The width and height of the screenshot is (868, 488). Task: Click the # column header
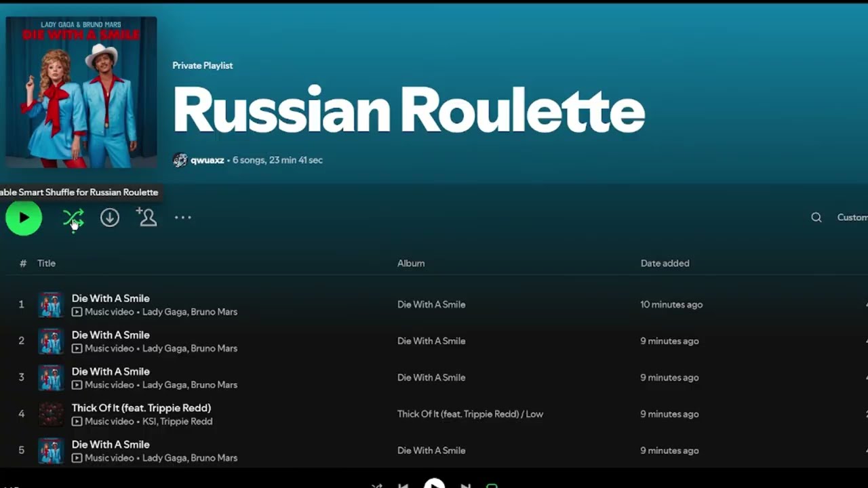23,263
